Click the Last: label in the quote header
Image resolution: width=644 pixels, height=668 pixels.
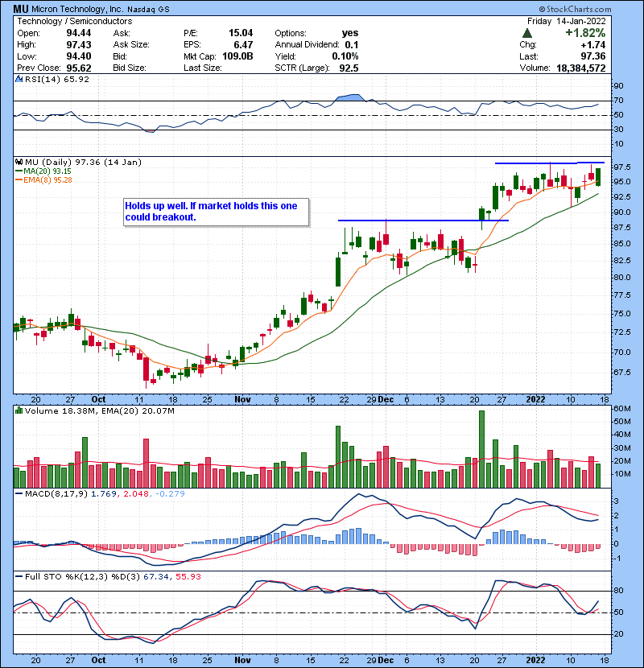(x=529, y=56)
